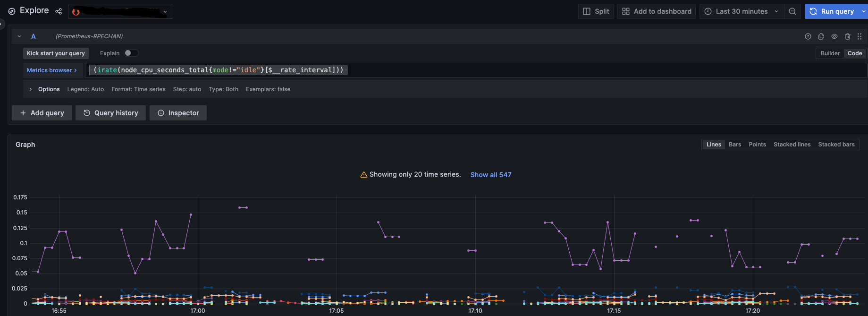Viewport: 868px width, 316px height.
Task: Open the data source picker dropdown
Action: (120, 11)
